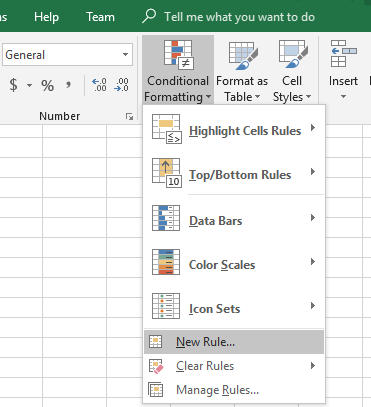Viewport: 371px width, 407px height.
Task: Expand the accounting format dropdown arrow
Action: pyautogui.click(x=29, y=85)
